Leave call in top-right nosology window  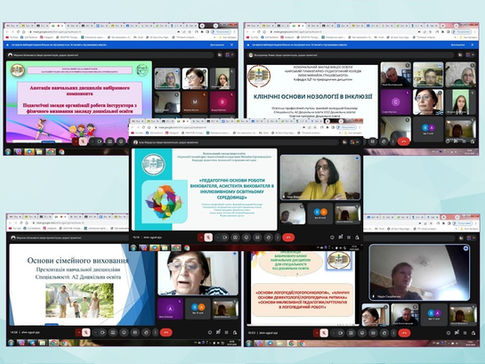click(x=404, y=141)
